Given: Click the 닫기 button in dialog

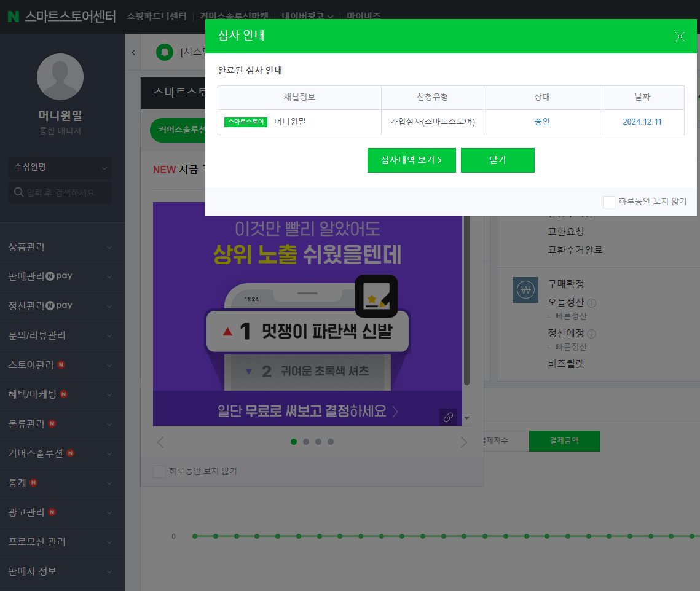Looking at the screenshot, I should (x=497, y=160).
